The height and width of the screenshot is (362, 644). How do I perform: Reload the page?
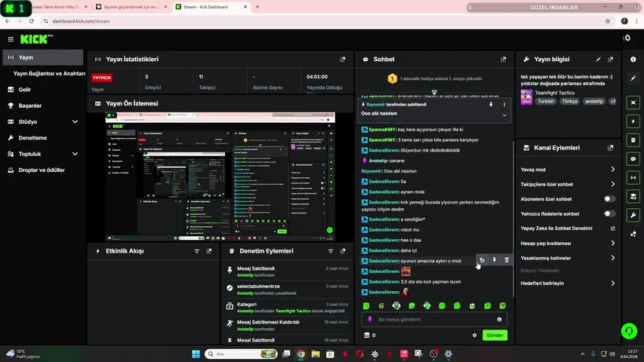click(x=31, y=21)
